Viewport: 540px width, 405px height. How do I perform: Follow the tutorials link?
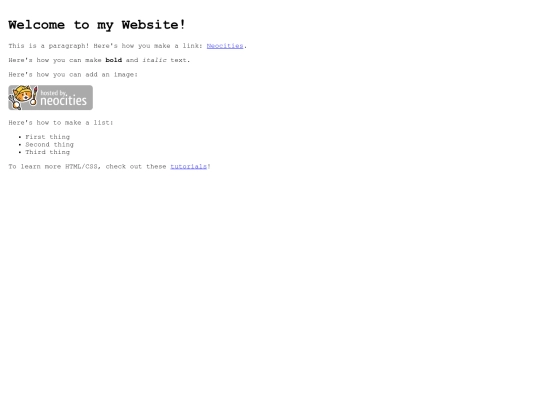click(188, 167)
